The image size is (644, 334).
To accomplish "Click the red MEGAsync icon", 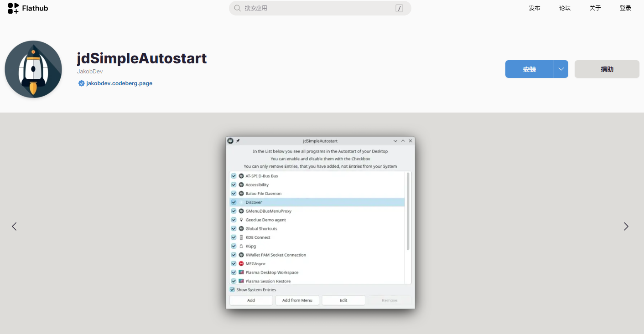I will [241, 263].
